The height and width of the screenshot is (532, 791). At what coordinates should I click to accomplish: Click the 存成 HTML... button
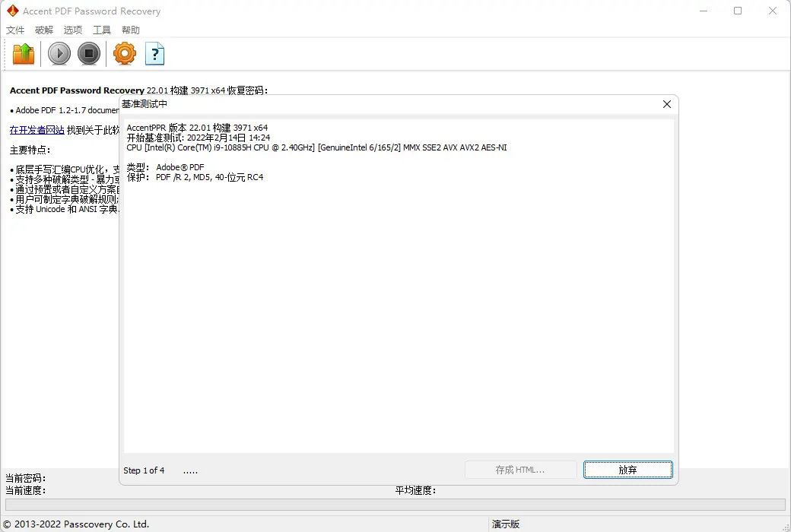click(x=520, y=470)
